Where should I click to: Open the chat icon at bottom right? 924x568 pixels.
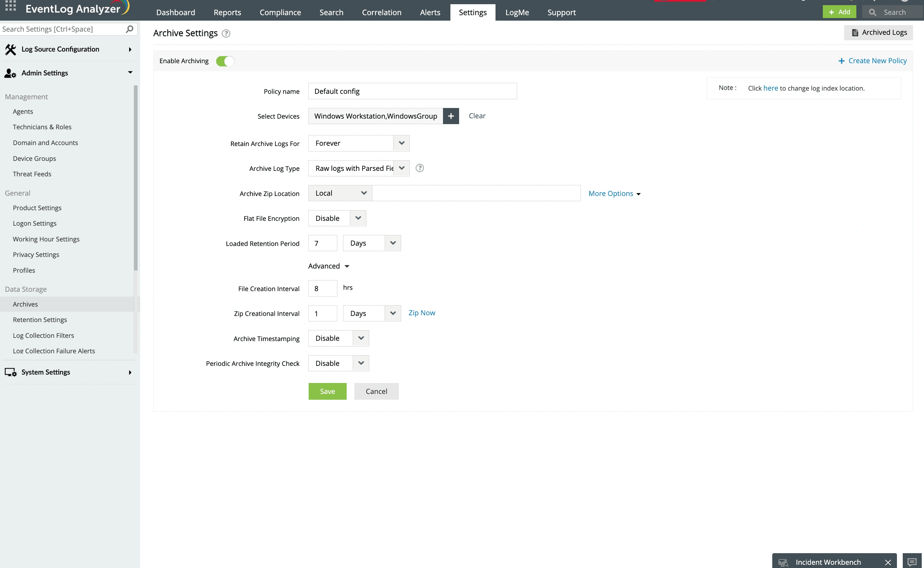912,562
